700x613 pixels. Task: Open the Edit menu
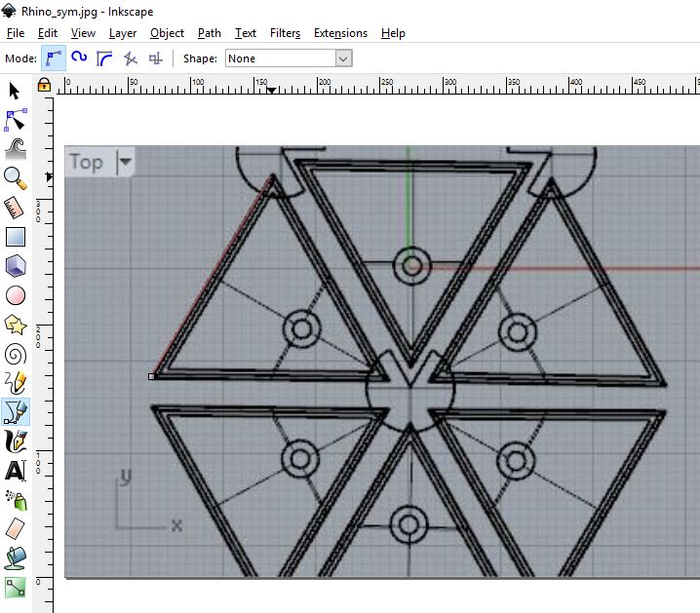[48, 33]
